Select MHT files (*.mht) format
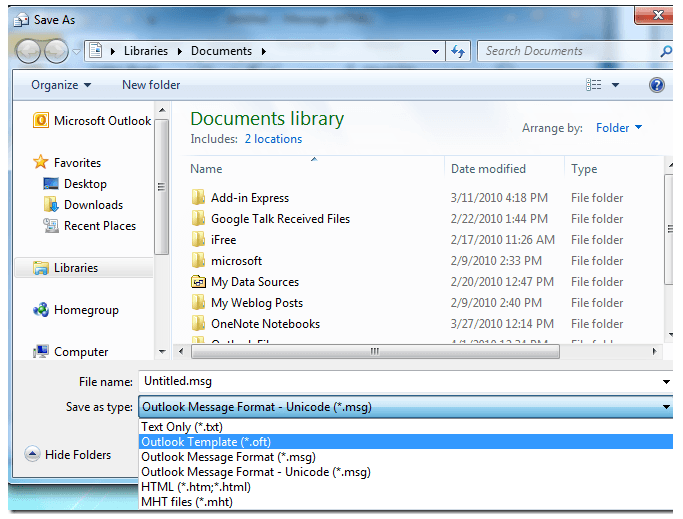This screenshot has height=519, width=683. 406,502
